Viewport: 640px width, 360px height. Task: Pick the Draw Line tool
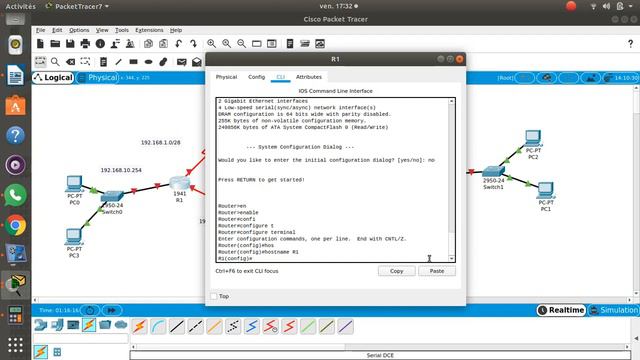coord(118,62)
